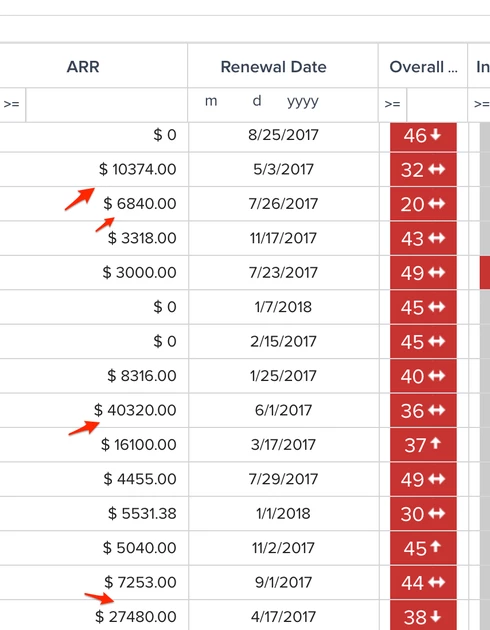Click year field of Renewal Date filter

(x=302, y=101)
